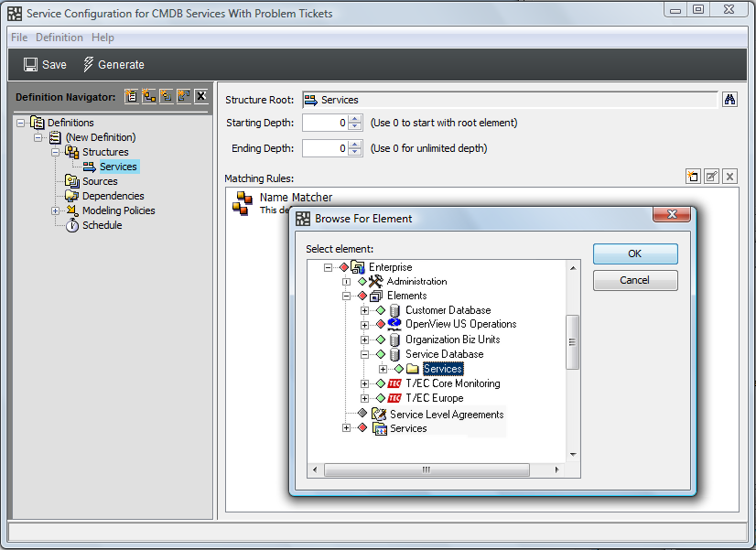Select the T/EC Europe item
This screenshot has width=756, height=550.
click(434, 398)
